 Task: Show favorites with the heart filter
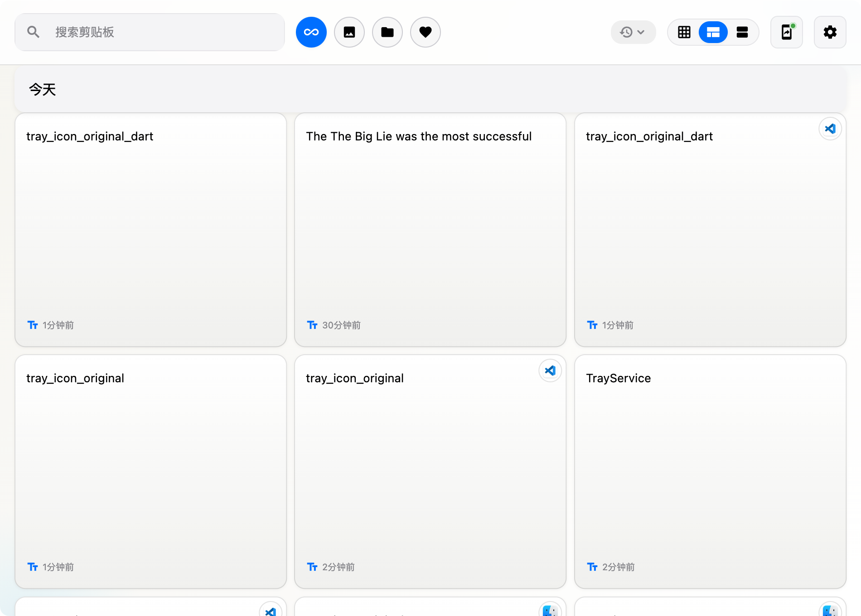click(x=426, y=32)
